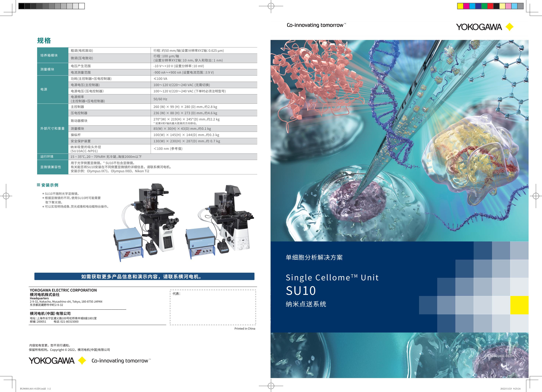The image size is (542, 392).
Task: Click the 单细胞分析解决方案 cover title
Action: pos(314,257)
